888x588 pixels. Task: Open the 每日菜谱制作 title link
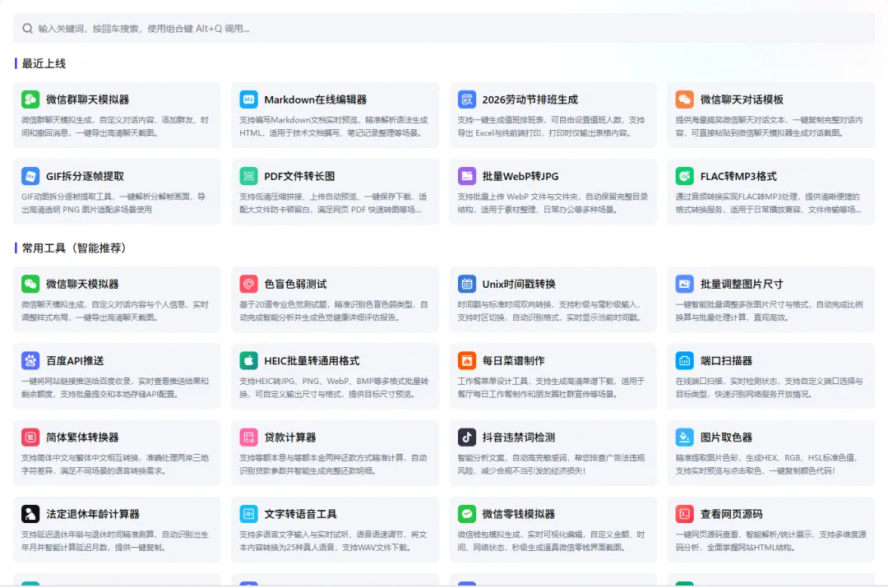pyautogui.click(x=514, y=361)
